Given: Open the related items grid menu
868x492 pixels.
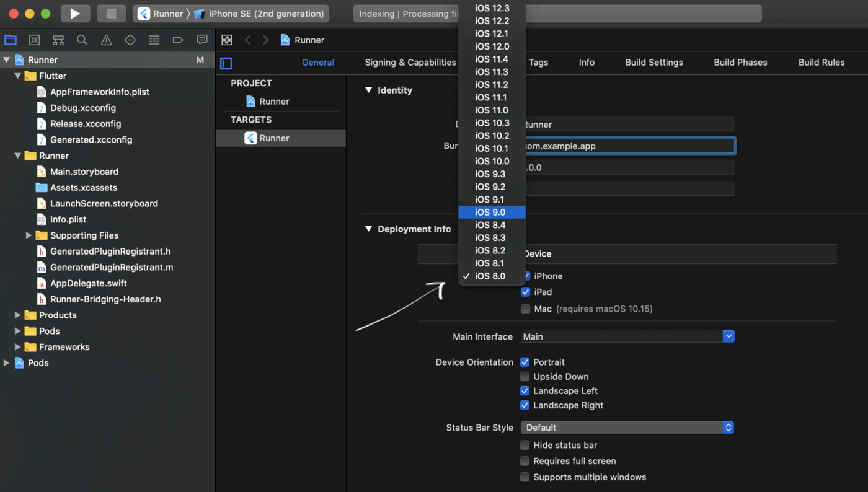Looking at the screenshot, I should tap(227, 40).
